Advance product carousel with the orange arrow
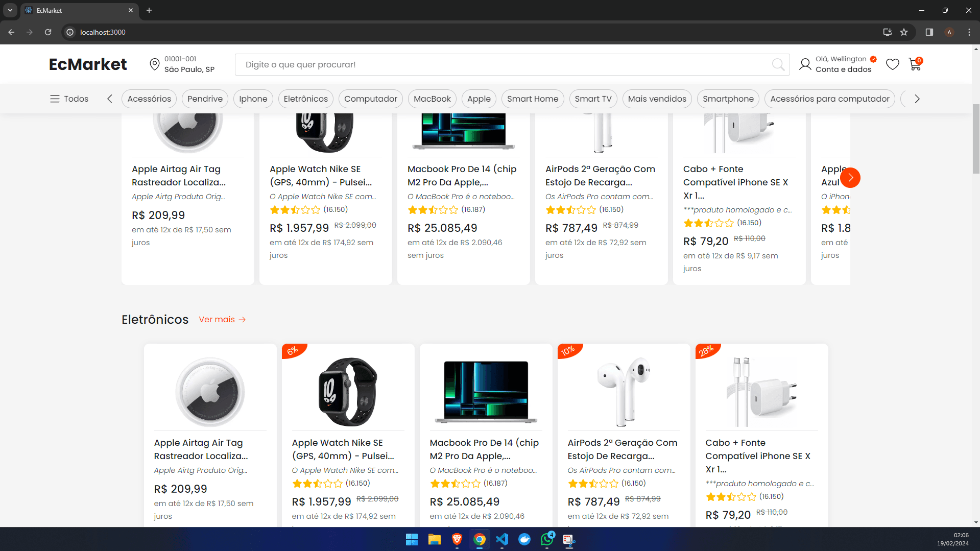The height and width of the screenshot is (551, 980). (850, 178)
